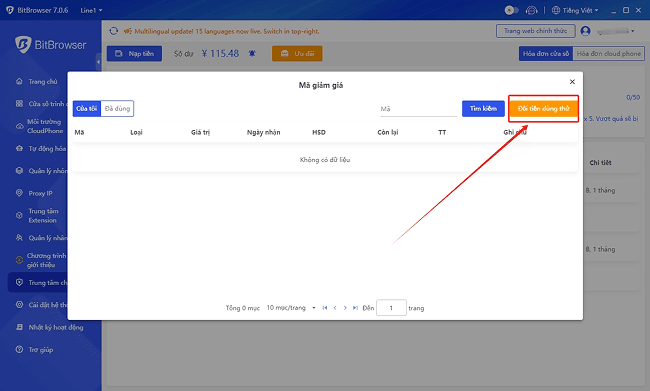The height and width of the screenshot is (391, 650).
Task: Click the icon beside balance ¥115.48
Action: click(x=252, y=53)
